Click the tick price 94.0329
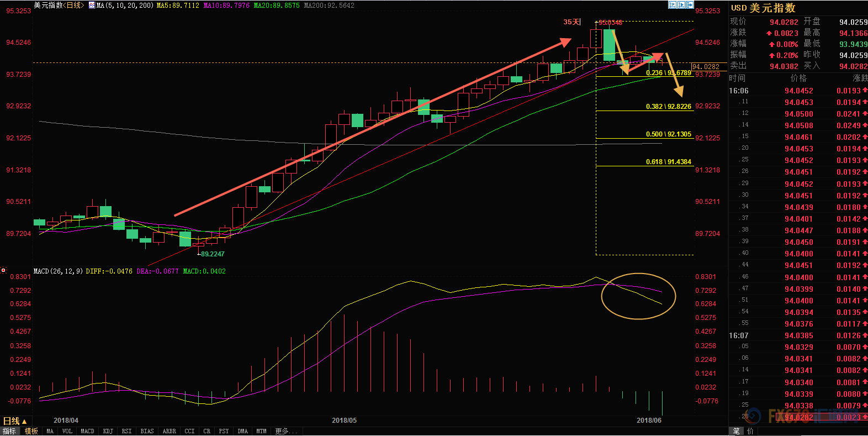The width and height of the screenshot is (868, 436). (799, 347)
